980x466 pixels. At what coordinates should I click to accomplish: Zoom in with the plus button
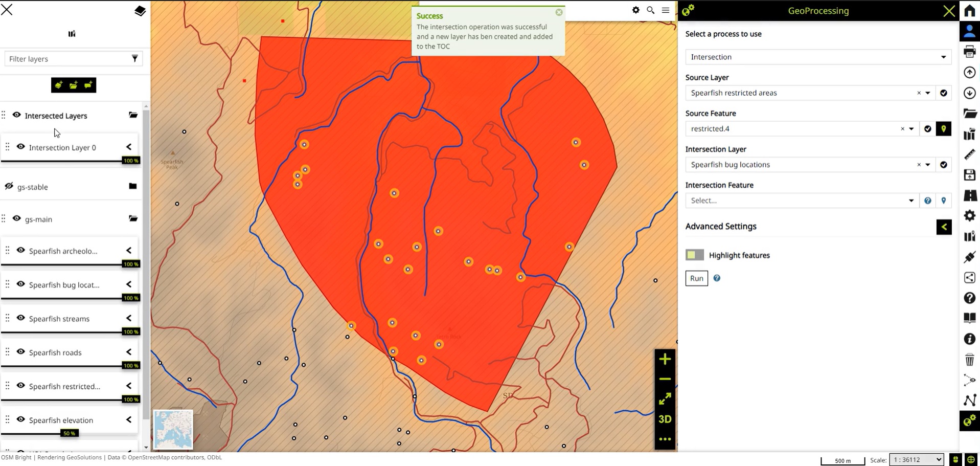(665, 359)
